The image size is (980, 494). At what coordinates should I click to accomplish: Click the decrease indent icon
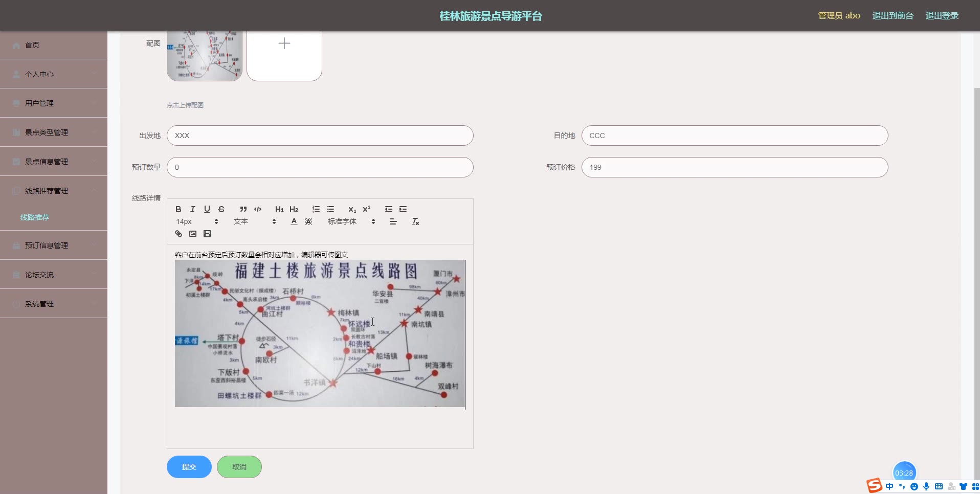coord(389,209)
